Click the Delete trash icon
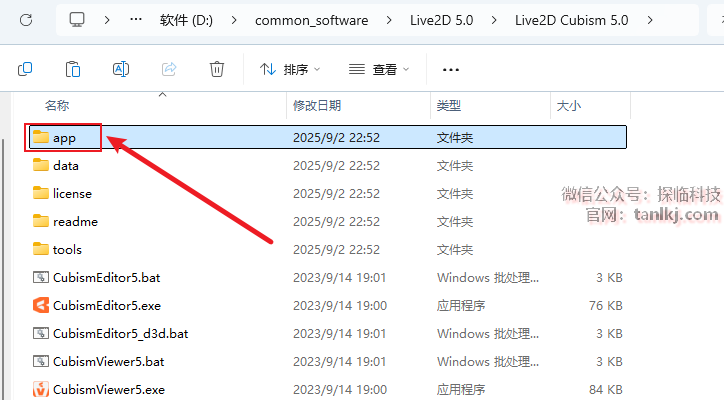 tap(217, 69)
